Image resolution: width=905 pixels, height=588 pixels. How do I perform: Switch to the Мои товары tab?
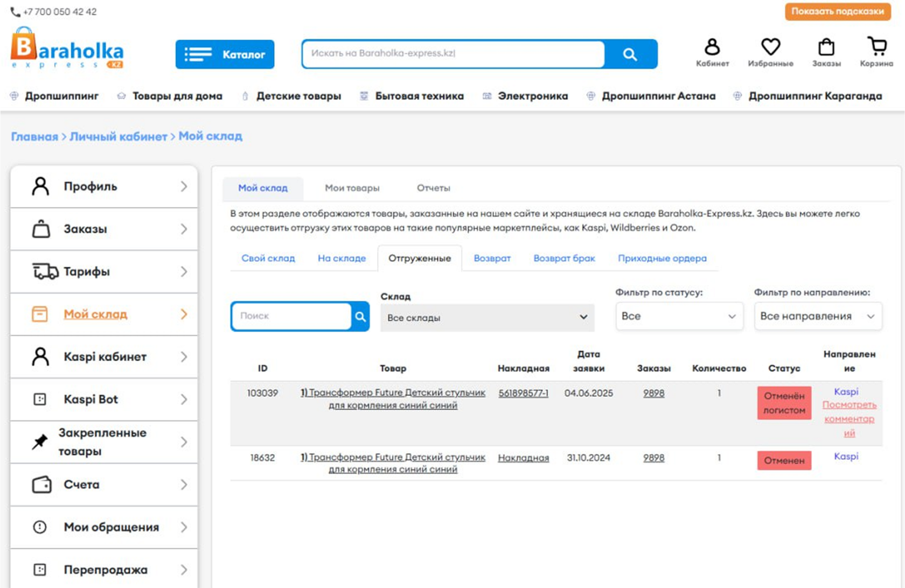[x=352, y=188]
